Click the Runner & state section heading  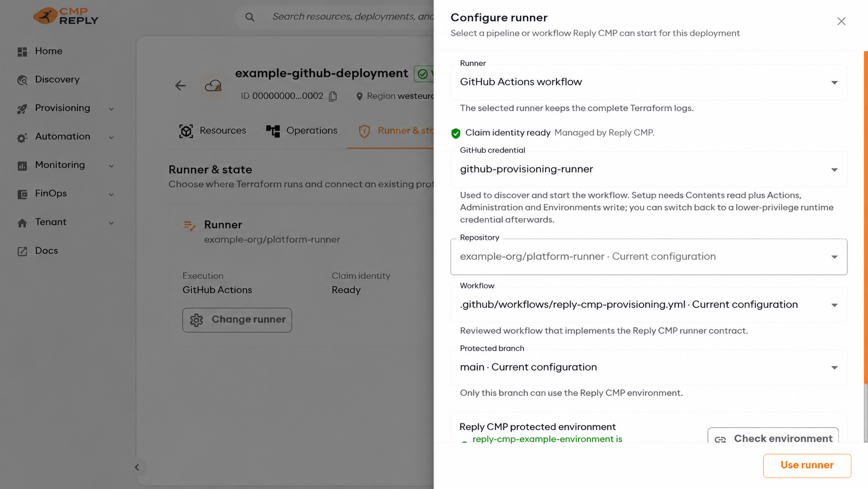(x=210, y=169)
